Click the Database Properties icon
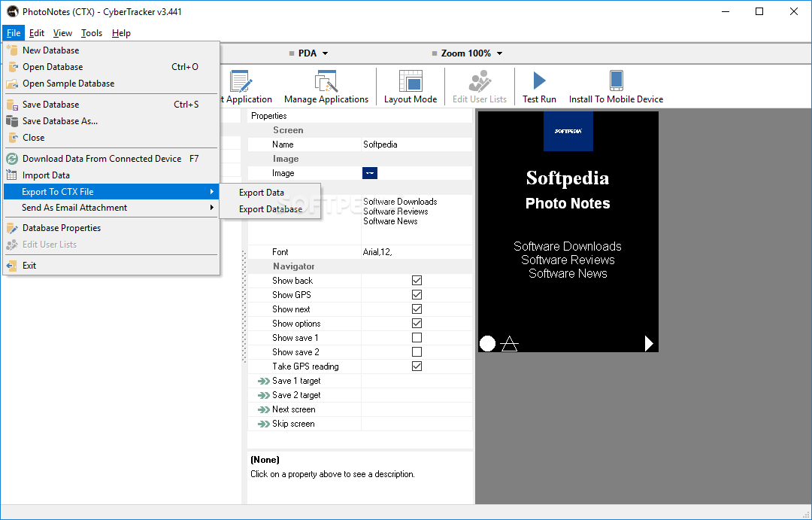This screenshot has height=520, width=812. tap(12, 228)
